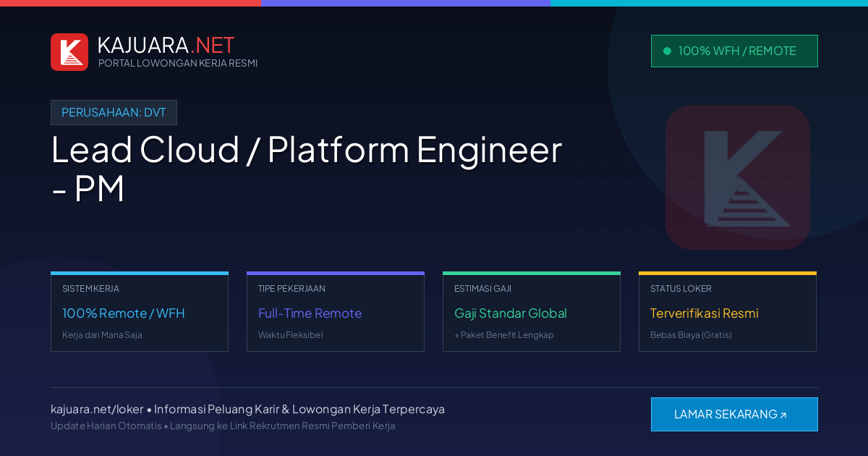Click the Kerja dari Mana Saja text

[x=102, y=335]
